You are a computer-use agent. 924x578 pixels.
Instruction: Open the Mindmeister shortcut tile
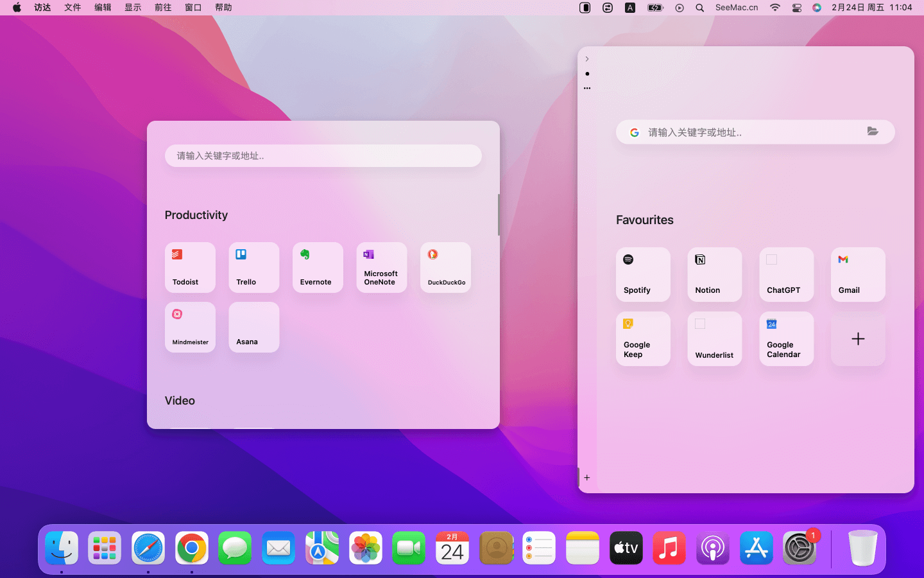(x=190, y=327)
